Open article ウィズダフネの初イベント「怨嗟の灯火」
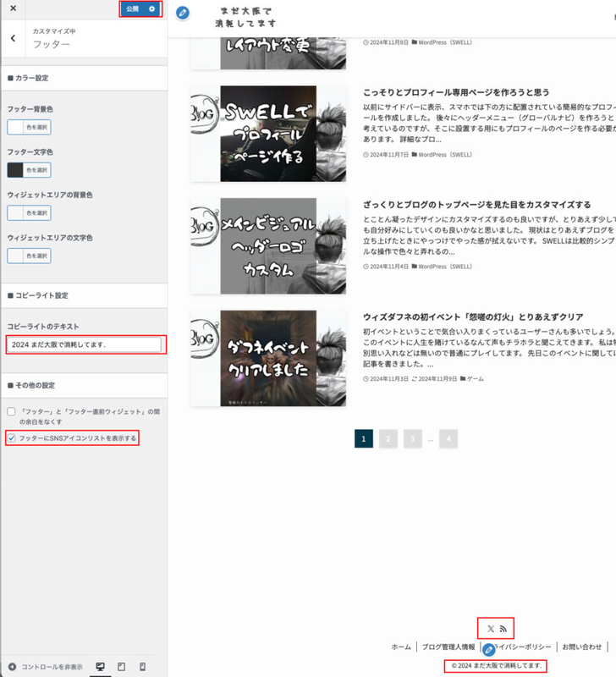Viewport: 616px width, 677px height. 473,316
